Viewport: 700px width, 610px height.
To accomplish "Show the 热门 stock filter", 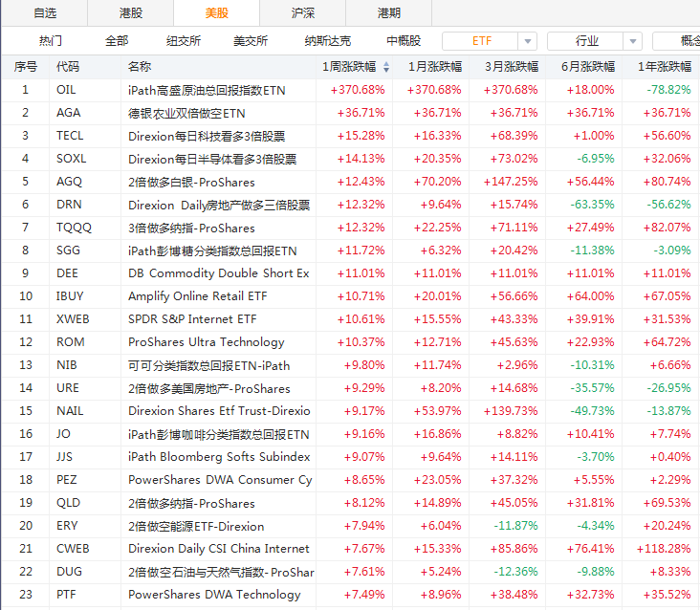I will tap(51, 41).
